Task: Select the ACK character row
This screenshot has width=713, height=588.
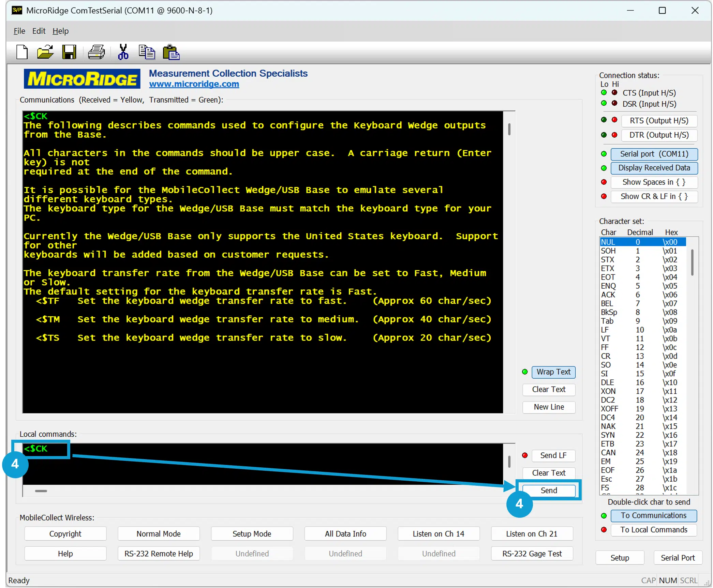Action: pyautogui.click(x=643, y=295)
